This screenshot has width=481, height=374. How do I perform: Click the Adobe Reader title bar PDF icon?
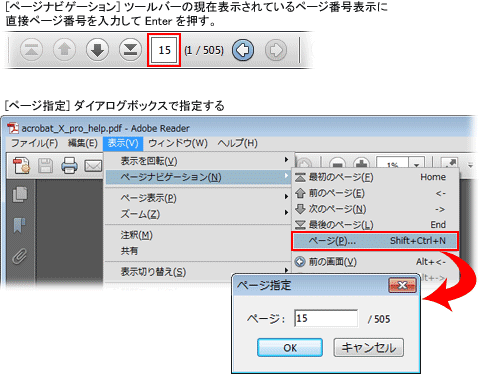tap(13, 128)
